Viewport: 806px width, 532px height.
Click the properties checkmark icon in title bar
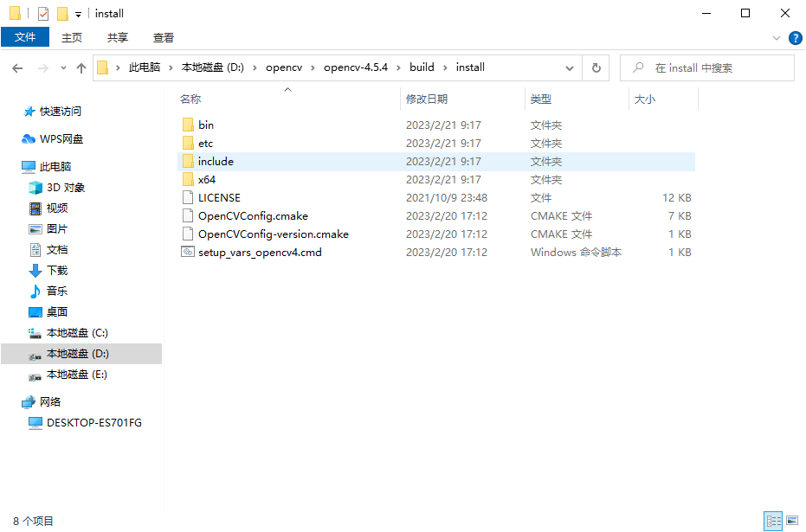(43, 14)
